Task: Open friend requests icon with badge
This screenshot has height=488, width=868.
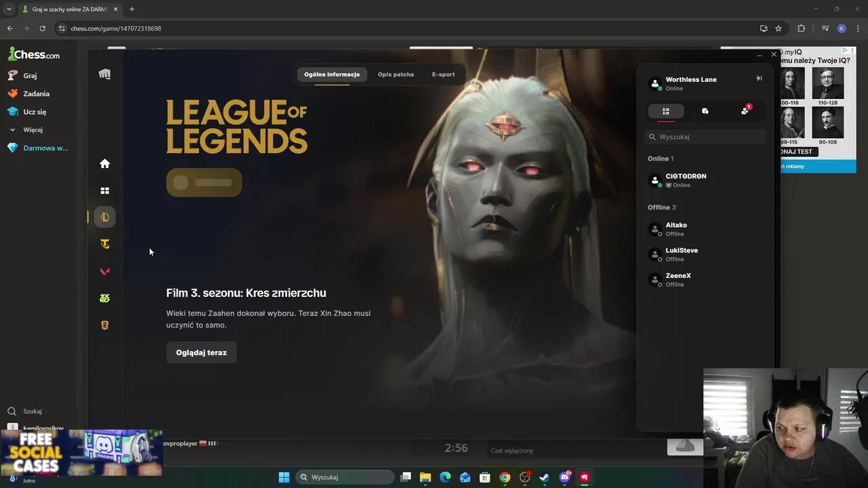Action: point(745,110)
